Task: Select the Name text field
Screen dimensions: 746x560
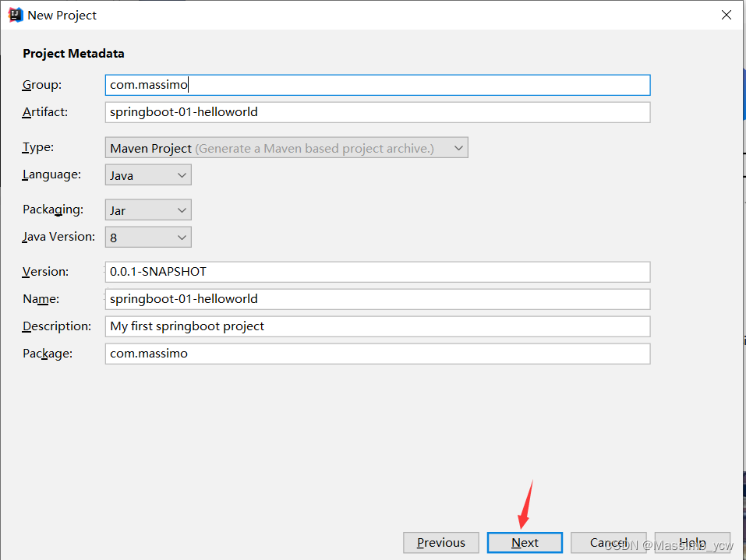Action: coord(377,299)
